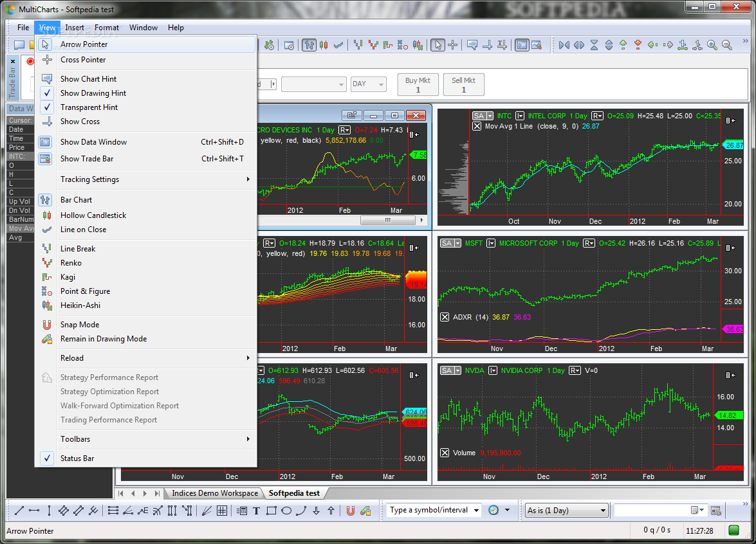Toggle Transparent Hint option

[x=145, y=107]
